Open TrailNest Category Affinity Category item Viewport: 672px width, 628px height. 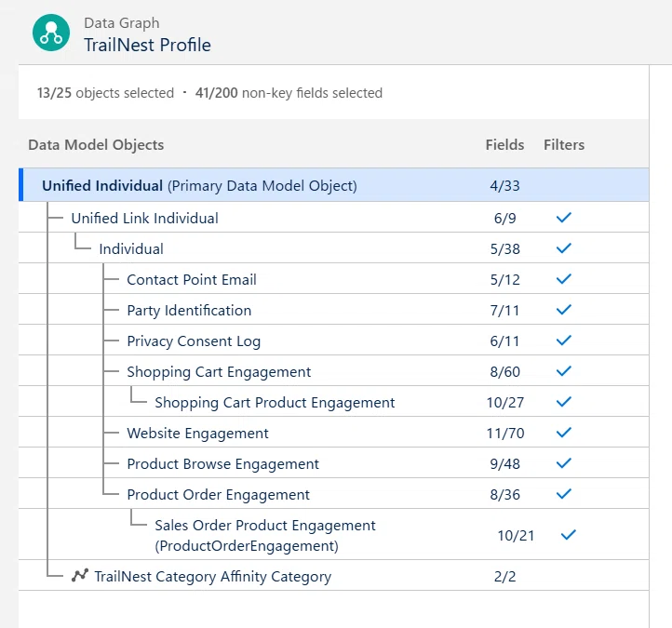coord(212,577)
